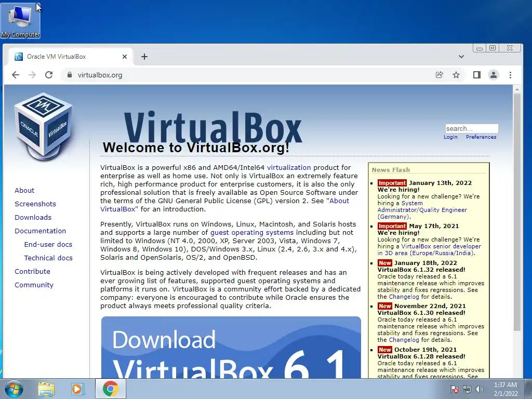Click the site search field
Screen dimensions: 532x399
coord(472,129)
